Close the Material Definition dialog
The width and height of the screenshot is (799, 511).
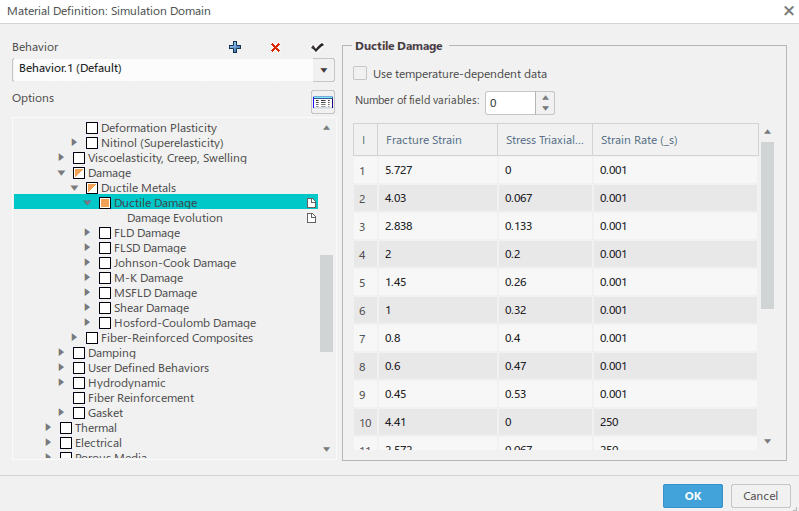point(788,11)
